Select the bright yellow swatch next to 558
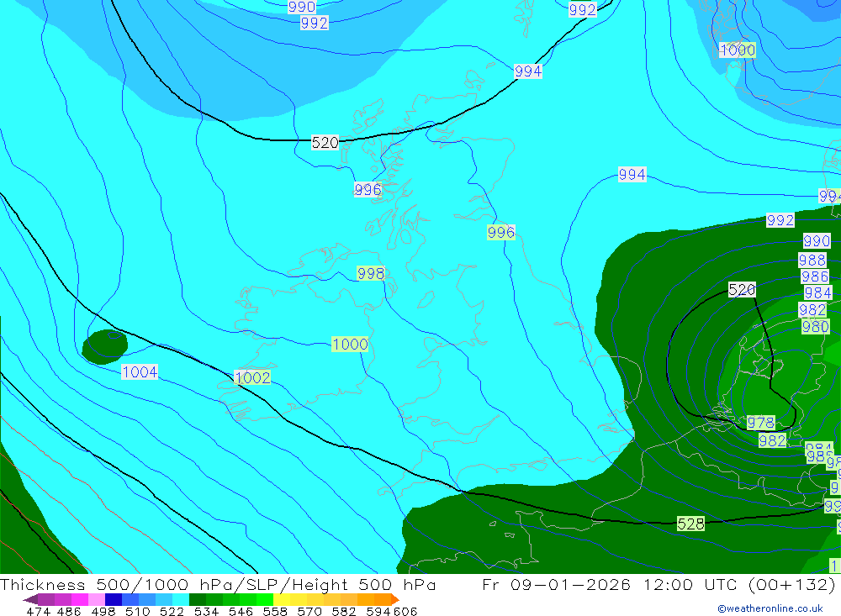The height and width of the screenshot is (616, 841). tap(282, 599)
